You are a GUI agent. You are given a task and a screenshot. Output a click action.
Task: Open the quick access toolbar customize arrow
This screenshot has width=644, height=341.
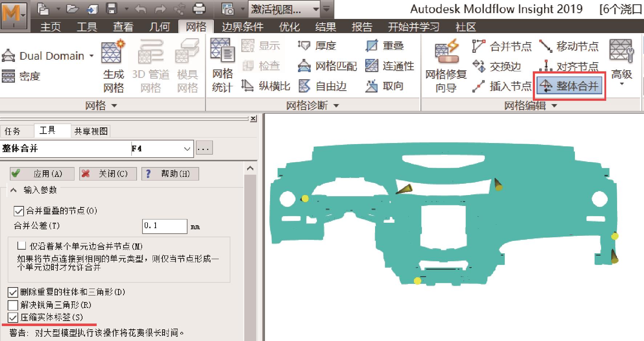coord(327,9)
